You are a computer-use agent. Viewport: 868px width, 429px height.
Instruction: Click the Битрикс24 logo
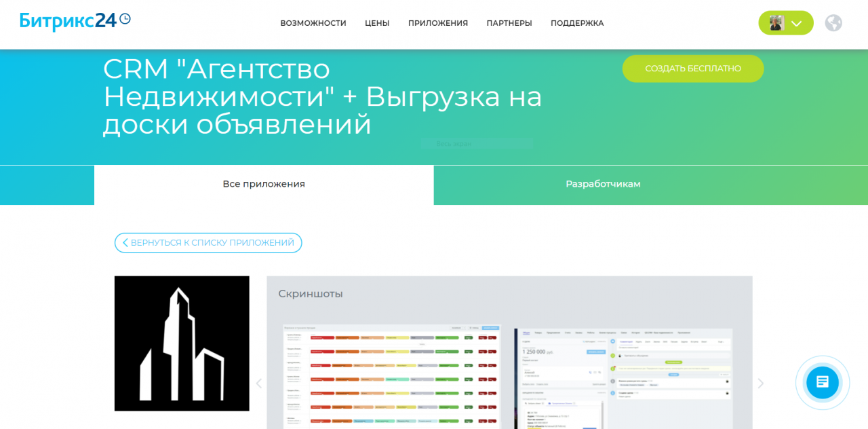tap(75, 21)
